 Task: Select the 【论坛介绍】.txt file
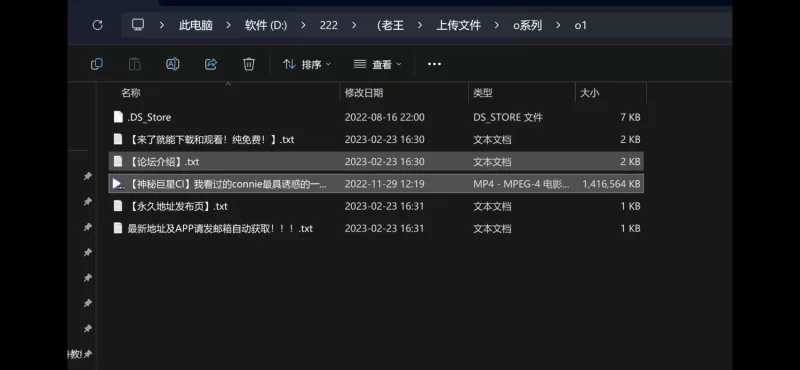(376, 162)
